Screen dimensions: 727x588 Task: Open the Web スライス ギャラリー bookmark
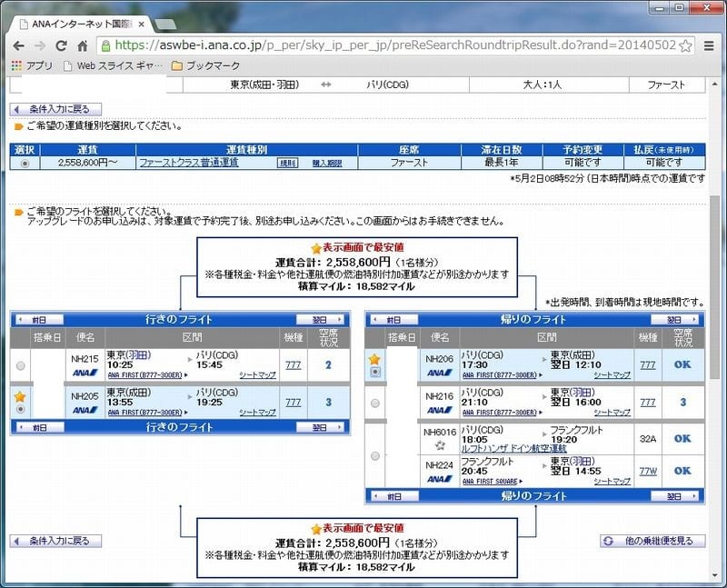coord(114,65)
